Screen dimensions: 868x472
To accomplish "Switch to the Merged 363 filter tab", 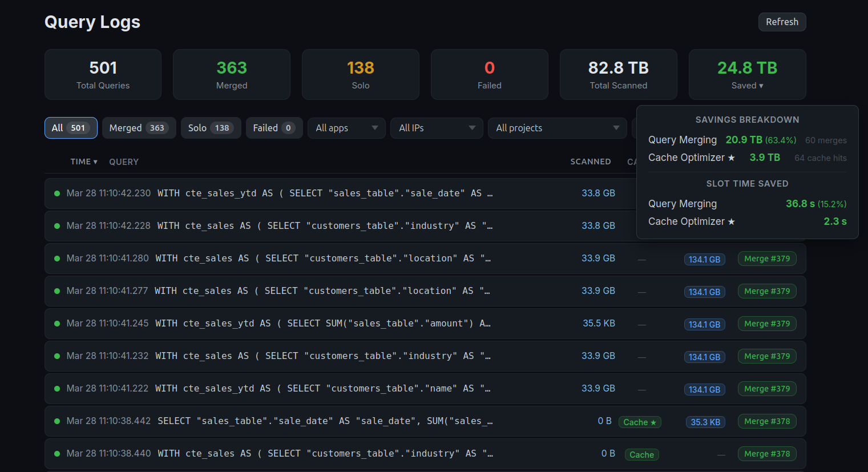I will 139,128.
